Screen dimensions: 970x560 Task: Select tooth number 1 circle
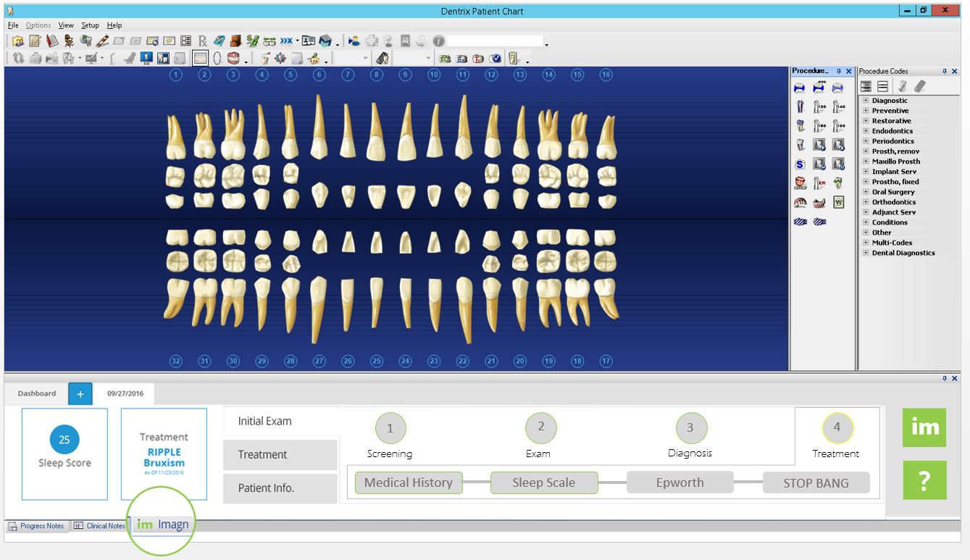click(x=176, y=74)
